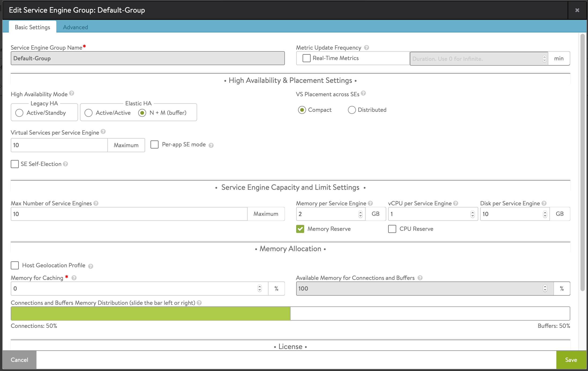
Task: Open help for Virtual Services per Service Engine
Action: pyautogui.click(x=103, y=132)
